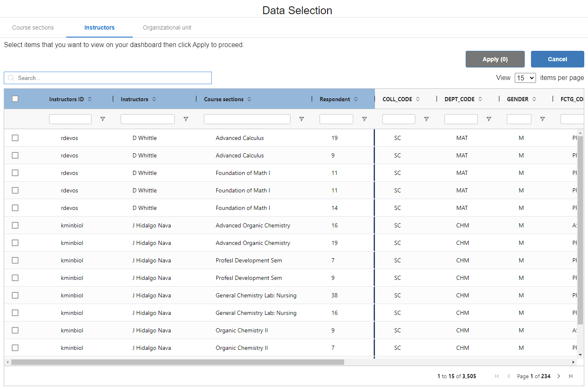Focus the DEPT_CODE filter box
The width and height of the screenshot is (588, 389).
pyautogui.click(x=461, y=119)
